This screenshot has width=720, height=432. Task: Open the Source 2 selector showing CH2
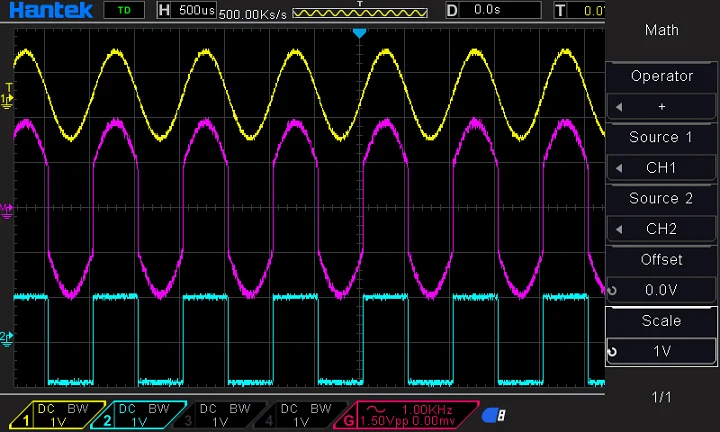[x=661, y=229]
